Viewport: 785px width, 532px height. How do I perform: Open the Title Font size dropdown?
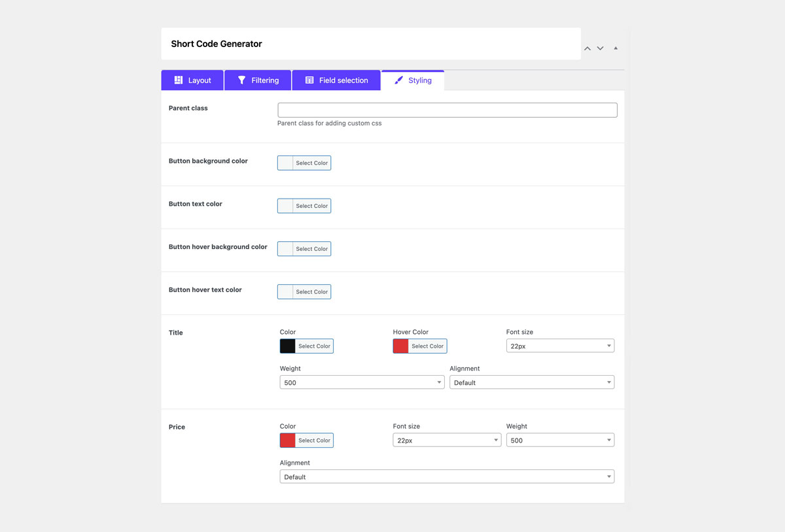(560, 346)
